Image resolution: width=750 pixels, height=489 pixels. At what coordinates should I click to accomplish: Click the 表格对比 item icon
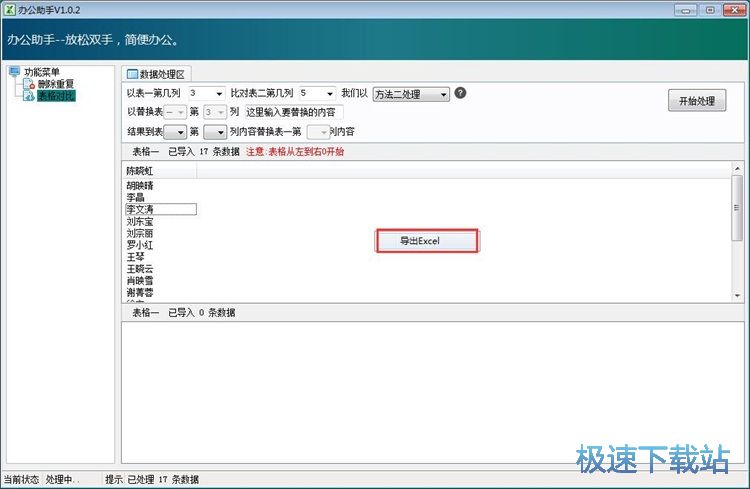pos(29,96)
